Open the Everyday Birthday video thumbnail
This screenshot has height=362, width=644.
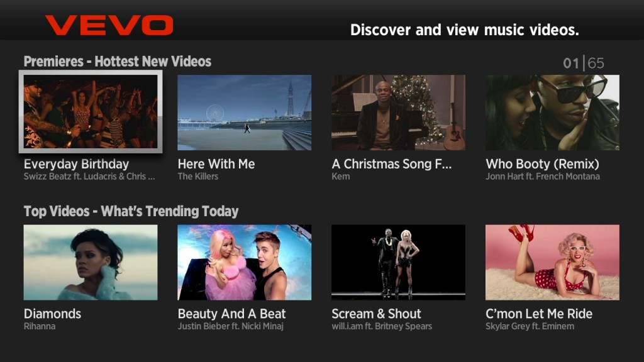pyautogui.click(x=91, y=112)
